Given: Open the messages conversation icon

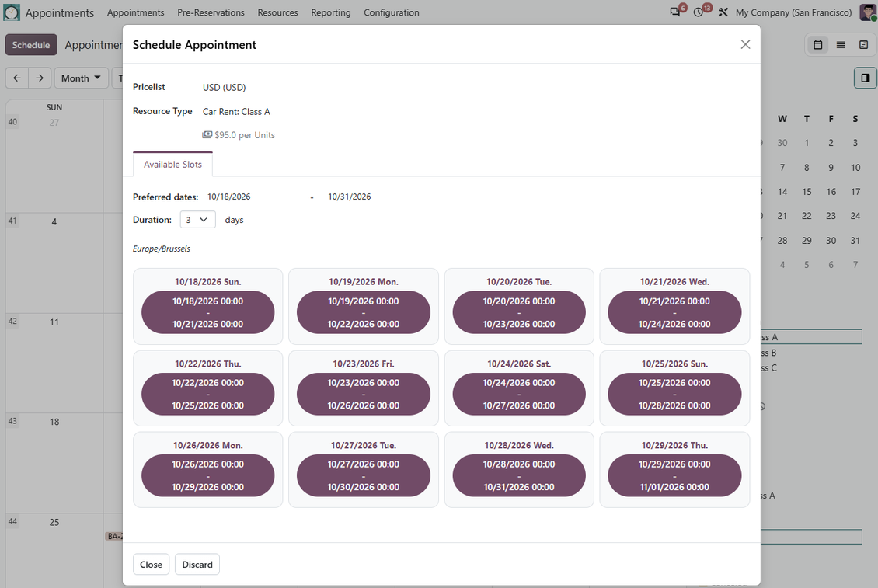Looking at the screenshot, I should click(675, 12).
